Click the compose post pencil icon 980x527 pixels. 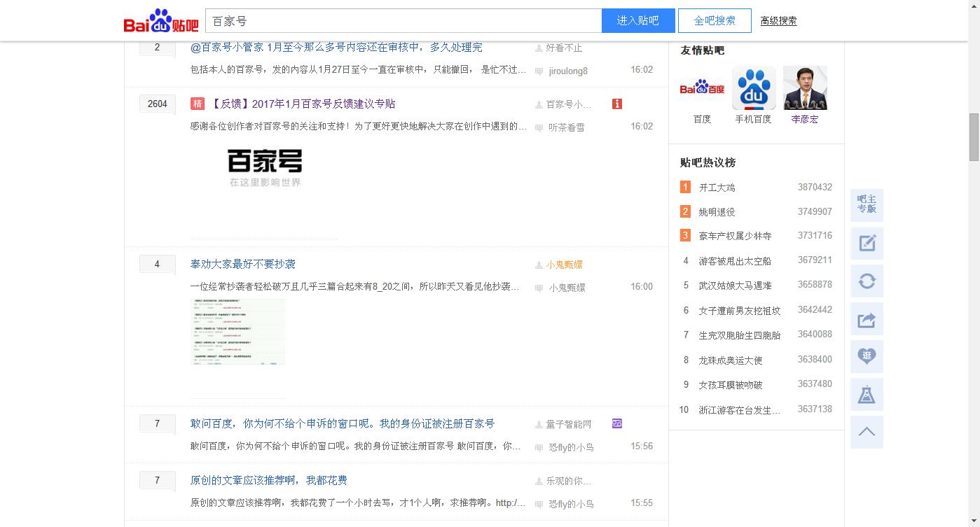point(867,244)
